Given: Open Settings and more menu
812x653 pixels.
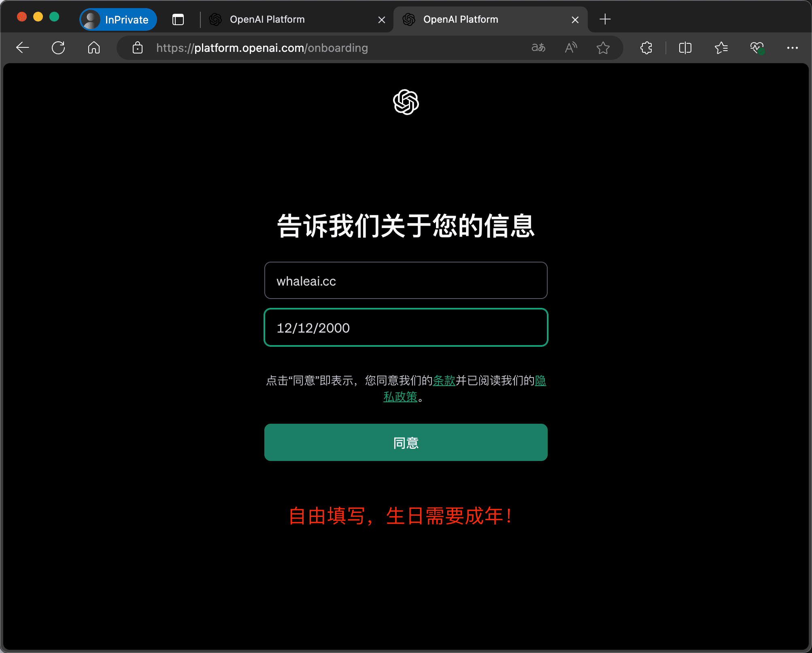Looking at the screenshot, I should point(792,48).
